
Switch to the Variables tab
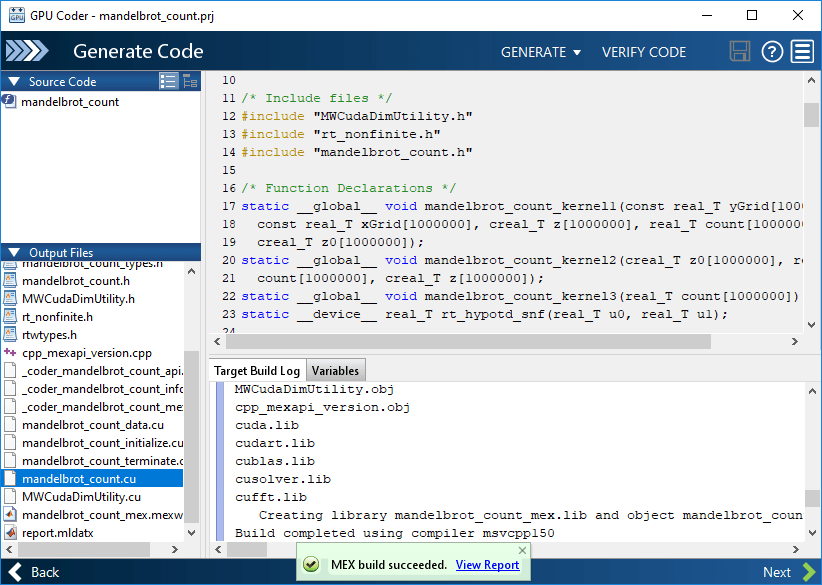pos(335,370)
